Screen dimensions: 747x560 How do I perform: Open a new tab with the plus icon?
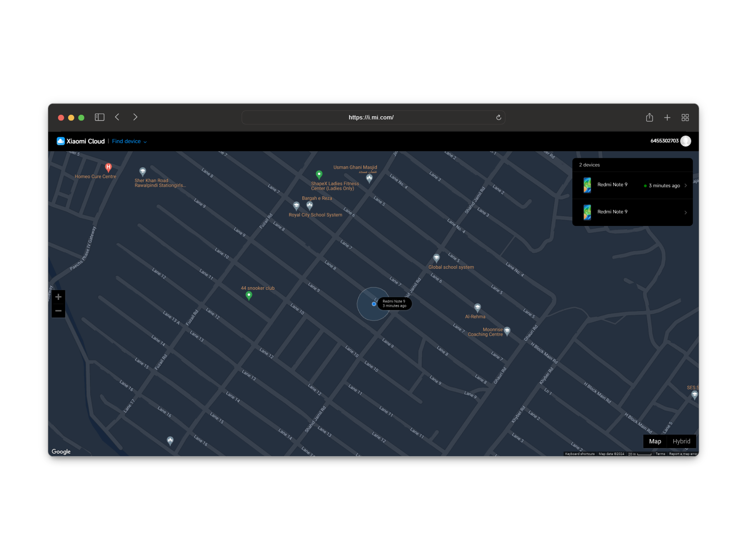click(x=667, y=117)
